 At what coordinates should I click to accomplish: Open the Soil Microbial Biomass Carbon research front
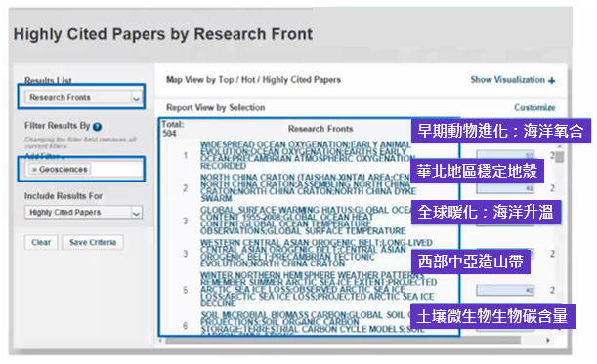[x=313, y=323]
